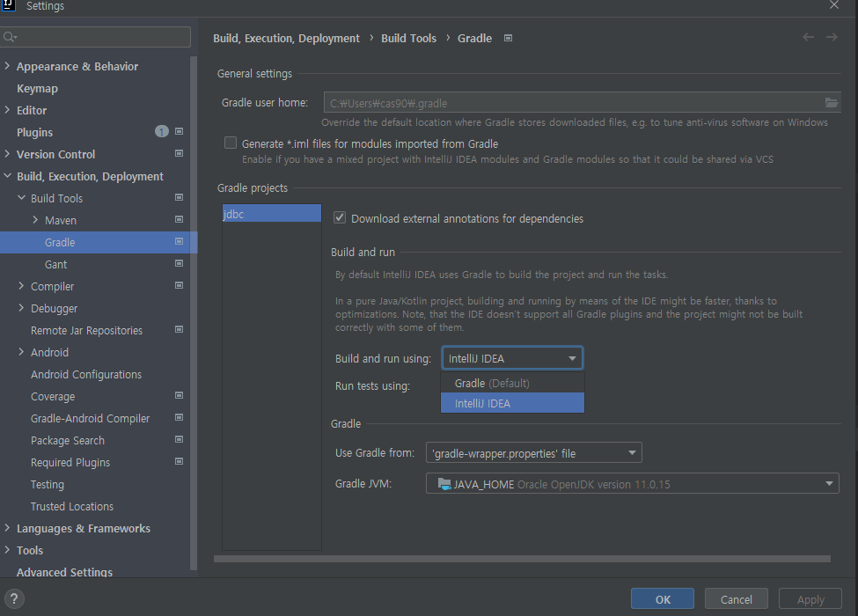Enable Generate *.iml files checkbox

tap(231, 143)
